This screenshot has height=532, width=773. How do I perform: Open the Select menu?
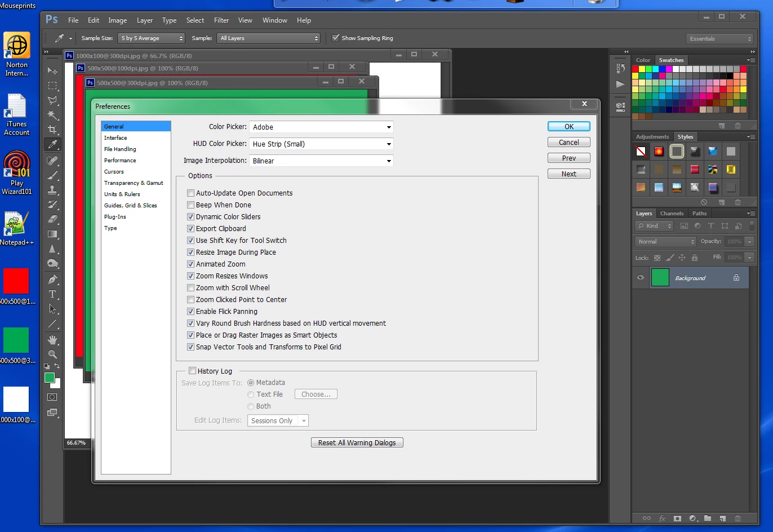(196, 20)
